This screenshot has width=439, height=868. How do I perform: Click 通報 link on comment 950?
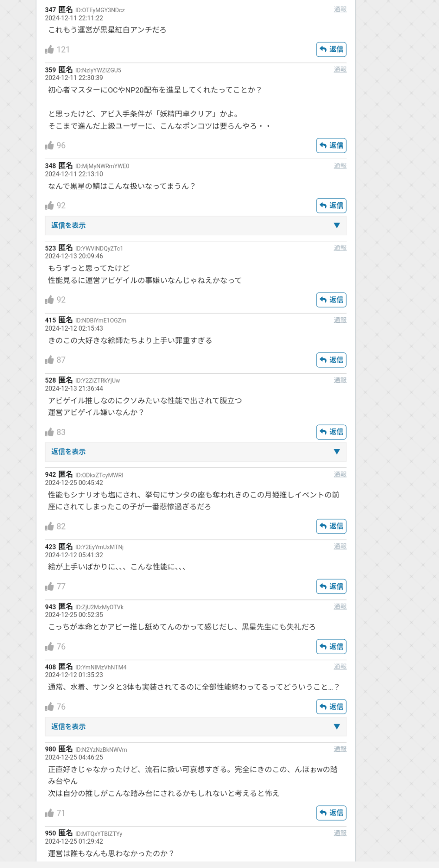[340, 833]
